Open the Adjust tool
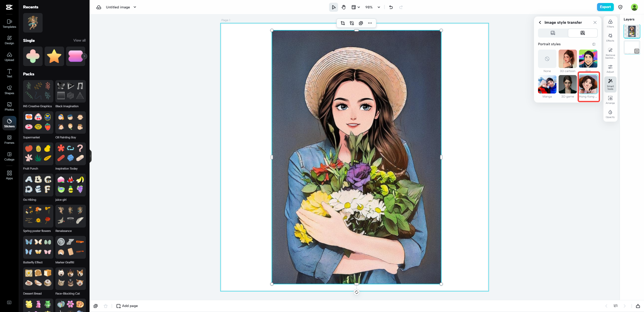 (x=610, y=69)
